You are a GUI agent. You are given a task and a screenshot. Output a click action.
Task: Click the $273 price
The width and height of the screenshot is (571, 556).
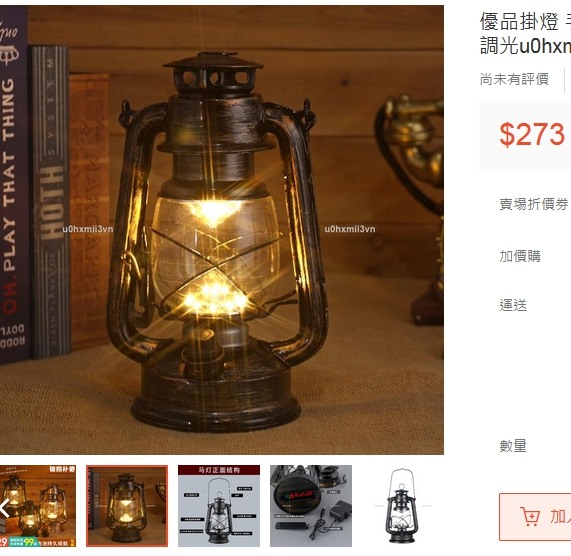[x=532, y=134]
